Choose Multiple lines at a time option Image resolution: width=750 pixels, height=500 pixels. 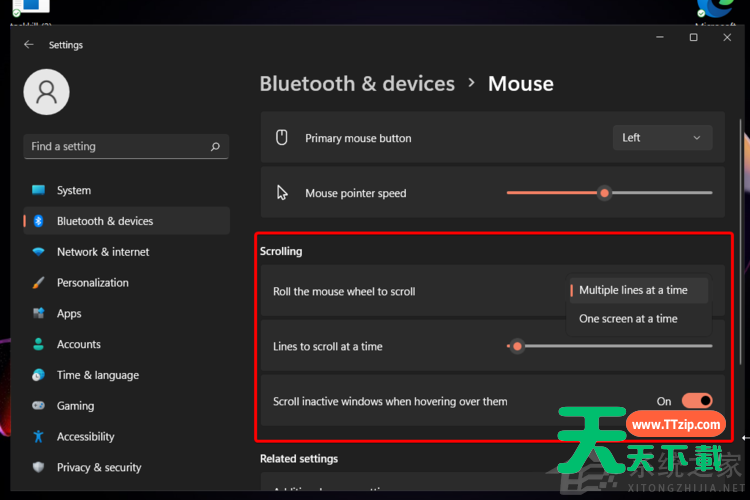point(634,291)
